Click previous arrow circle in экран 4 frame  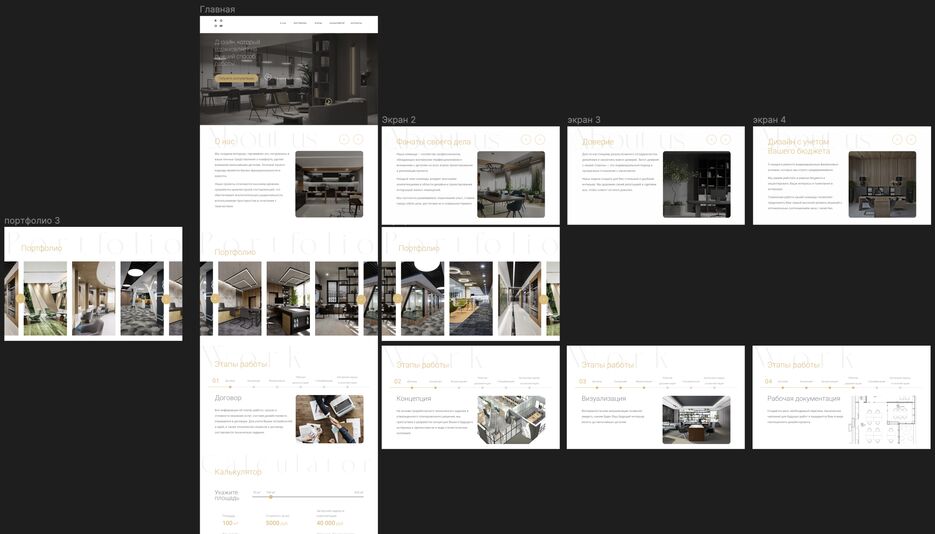point(897,139)
